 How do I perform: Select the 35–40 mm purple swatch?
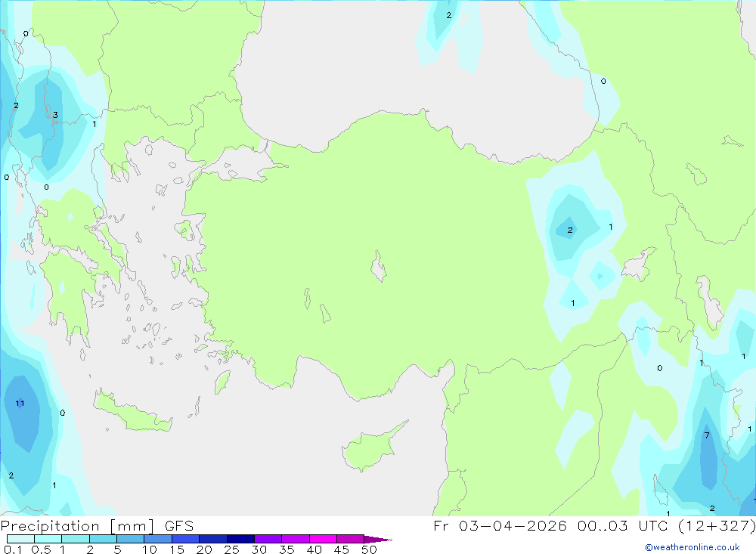[x=295, y=539]
